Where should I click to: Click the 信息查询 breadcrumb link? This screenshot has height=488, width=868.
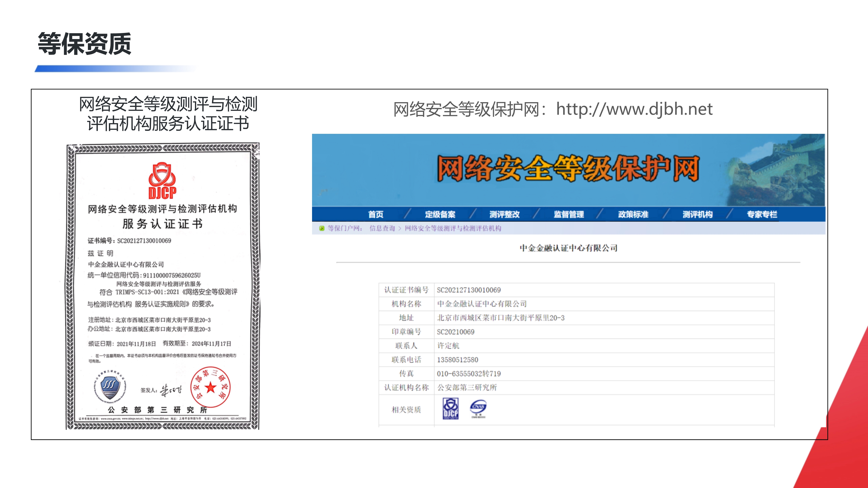pyautogui.click(x=382, y=228)
